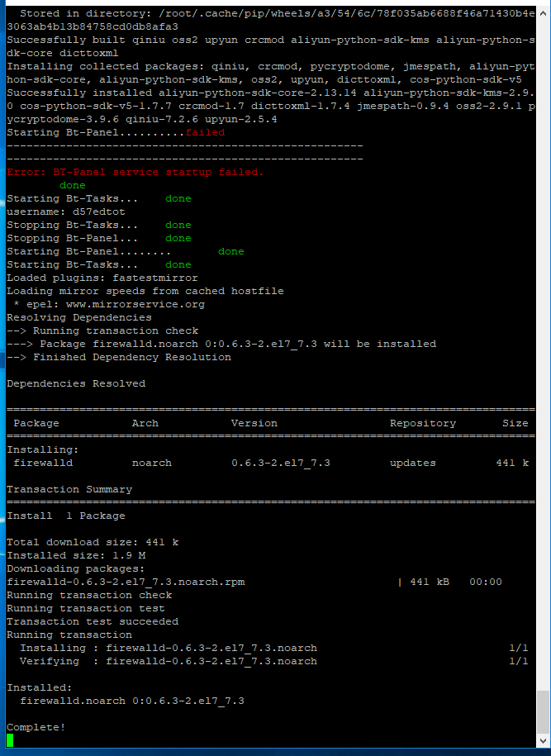Click 'done' on the Stopping Bt-Panel row
Image resolution: width=551 pixels, height=756 pixels.
coord(178,238)
